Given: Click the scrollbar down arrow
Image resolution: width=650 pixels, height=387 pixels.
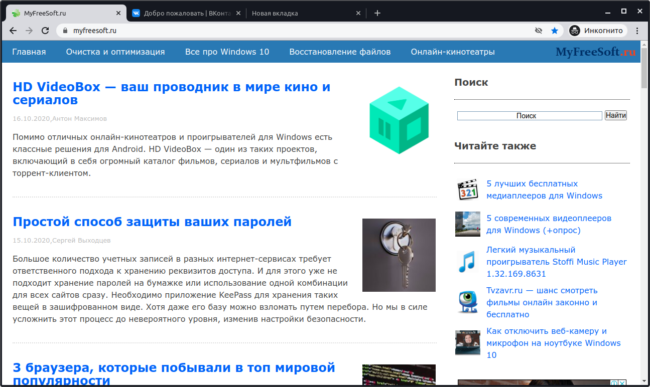Looking at the screenshot, I should [644, 381].
